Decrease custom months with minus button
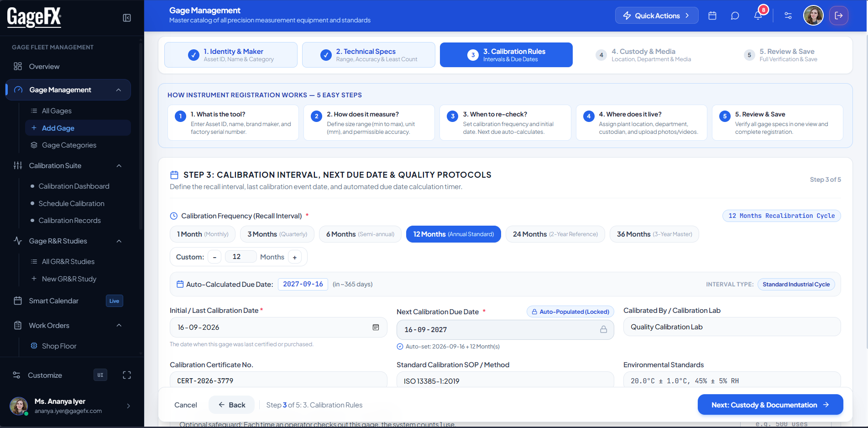 click(214, 257)
